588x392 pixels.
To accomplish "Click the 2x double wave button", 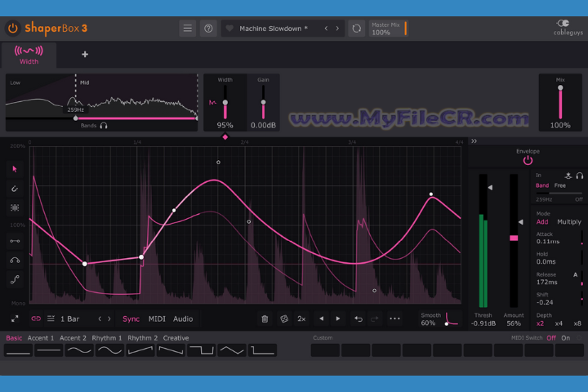I will coord(301,318).
